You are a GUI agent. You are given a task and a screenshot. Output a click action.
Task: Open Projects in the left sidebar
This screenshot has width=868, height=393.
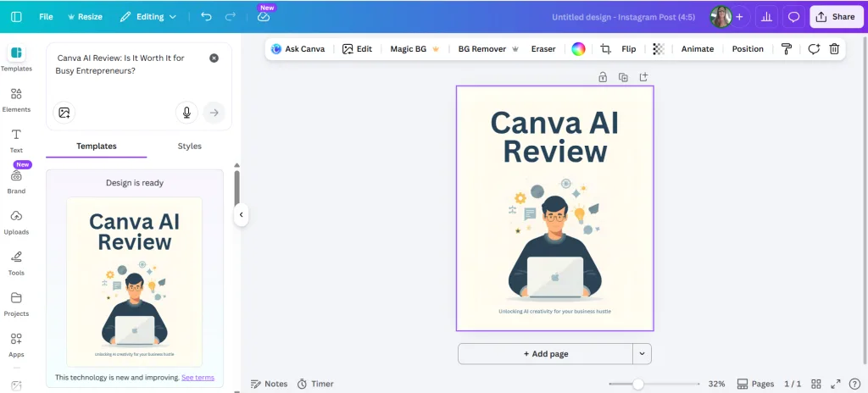[16, 304]
